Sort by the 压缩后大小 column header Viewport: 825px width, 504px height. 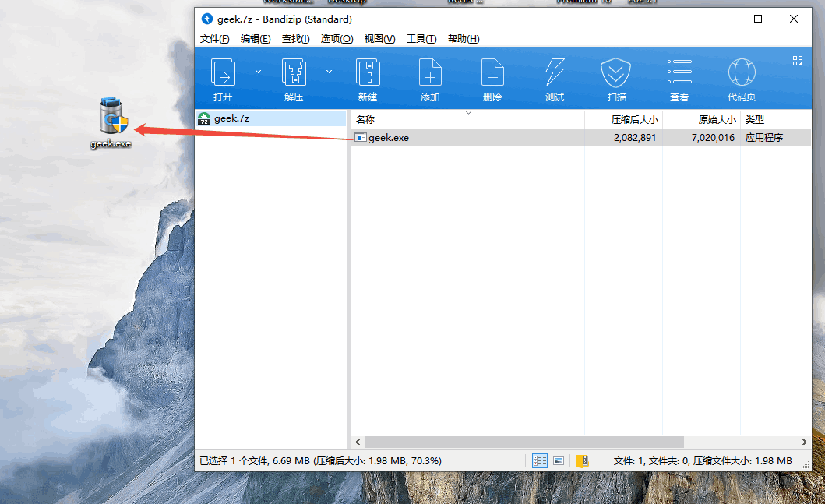click(623, 119)
